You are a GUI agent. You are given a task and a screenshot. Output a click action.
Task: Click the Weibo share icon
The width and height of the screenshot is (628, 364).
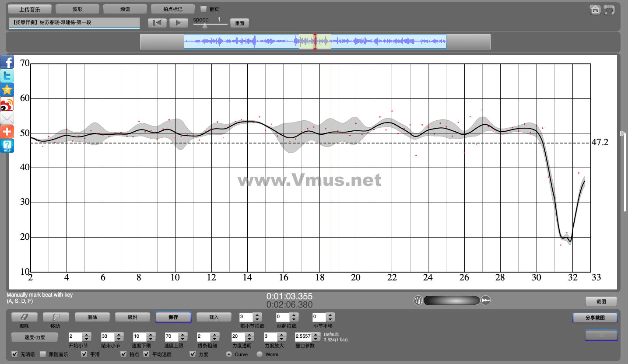pos(7,104)
